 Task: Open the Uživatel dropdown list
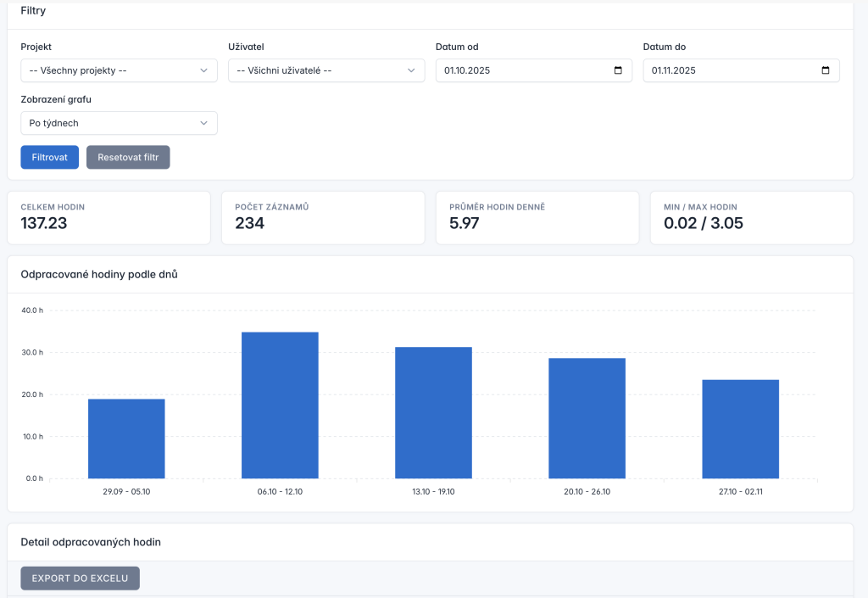326,70
